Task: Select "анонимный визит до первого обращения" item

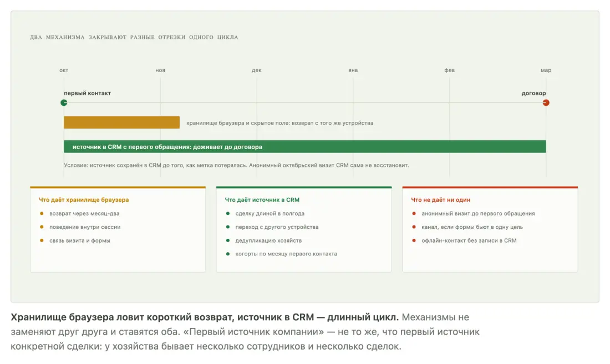Action: coord(478,213)
